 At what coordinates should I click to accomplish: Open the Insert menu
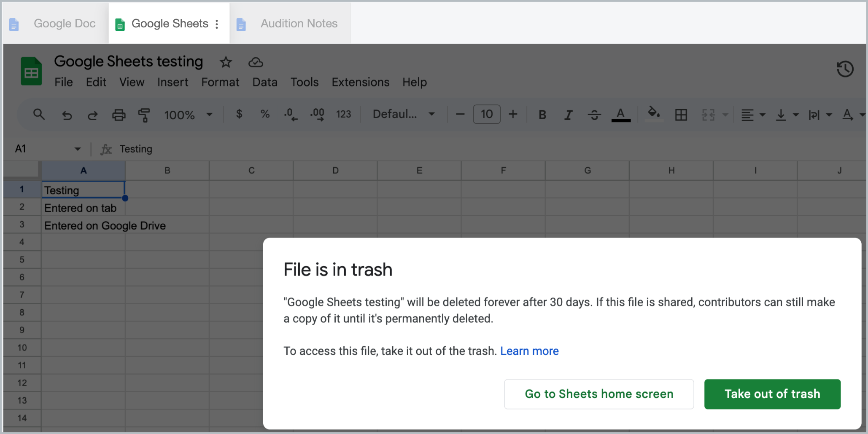[173, 82]
